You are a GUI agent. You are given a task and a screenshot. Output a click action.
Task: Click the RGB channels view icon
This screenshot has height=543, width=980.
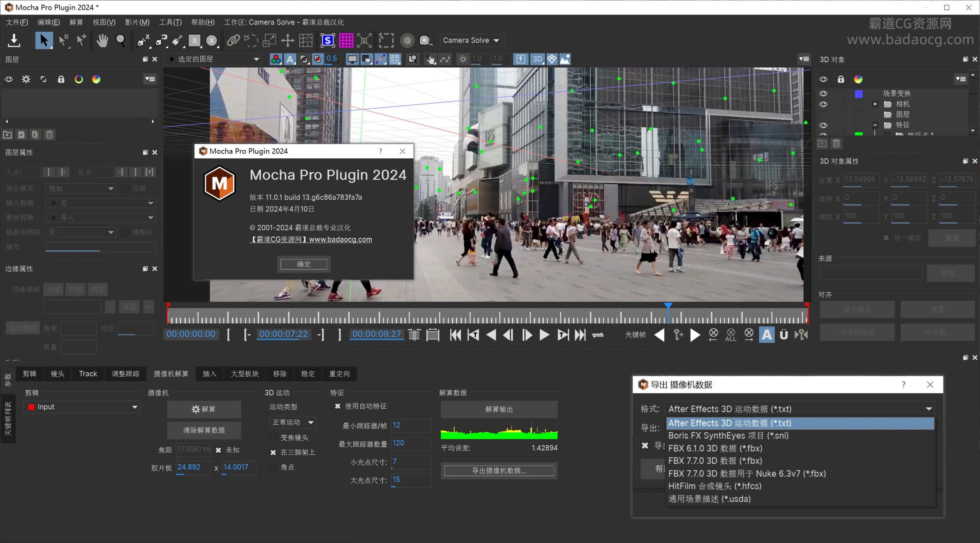[276, 59]
